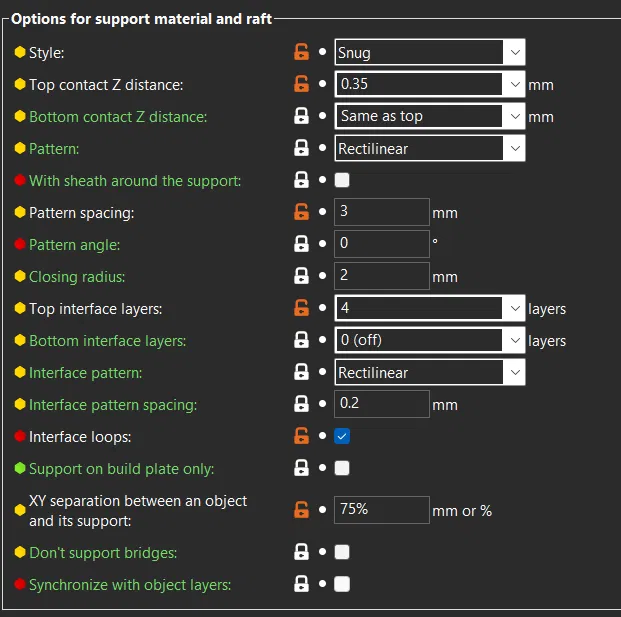Click the Synchronize with object layers label

pos(129,584)
